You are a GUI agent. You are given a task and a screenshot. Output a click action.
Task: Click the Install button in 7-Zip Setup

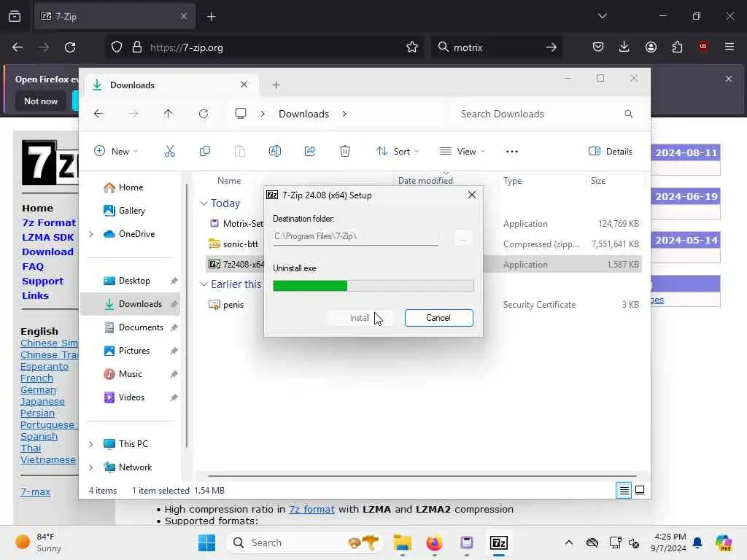coord(360,318)
